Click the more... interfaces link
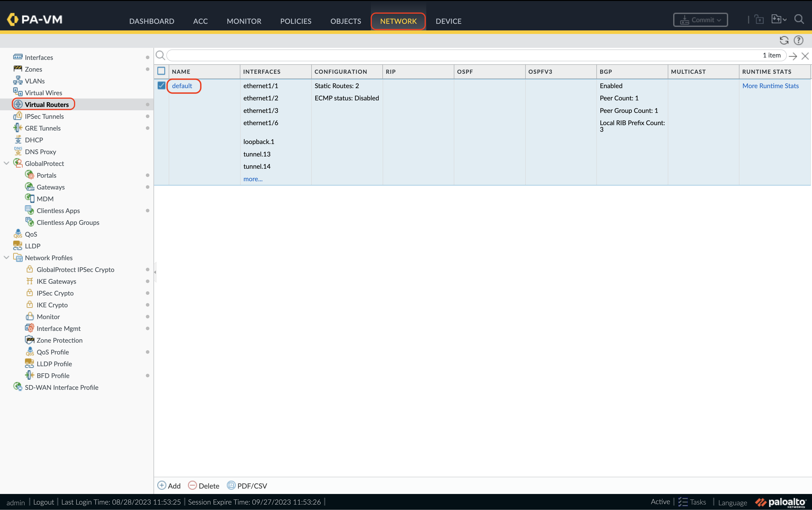 tap(253, 179)
